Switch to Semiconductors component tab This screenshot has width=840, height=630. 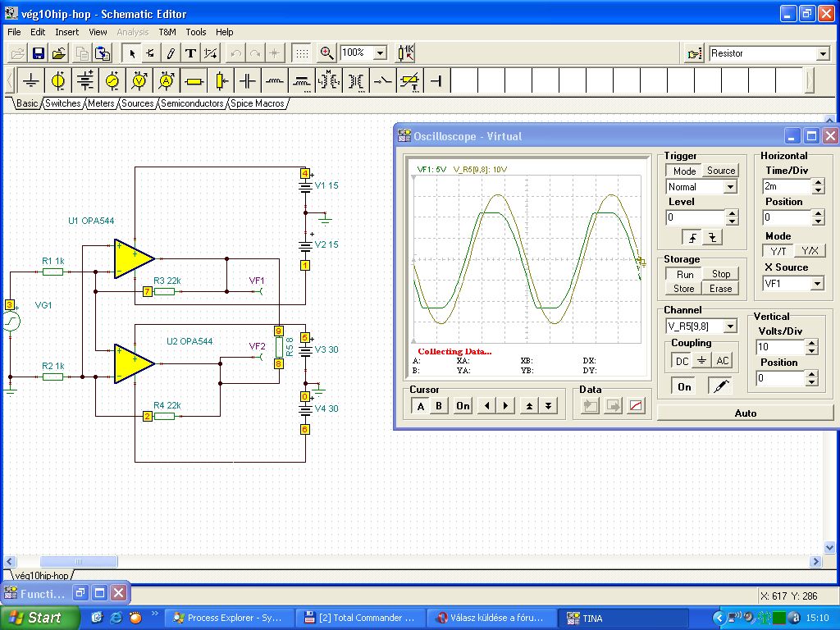click(x=192, y=103)
